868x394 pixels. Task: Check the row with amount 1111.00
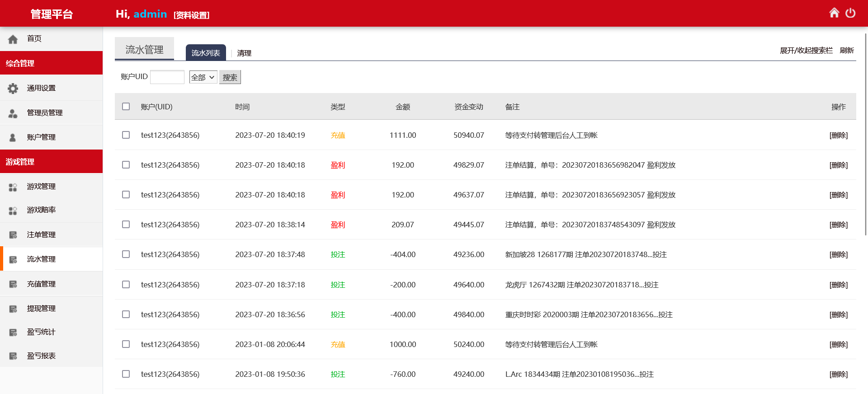coord(126,135)
